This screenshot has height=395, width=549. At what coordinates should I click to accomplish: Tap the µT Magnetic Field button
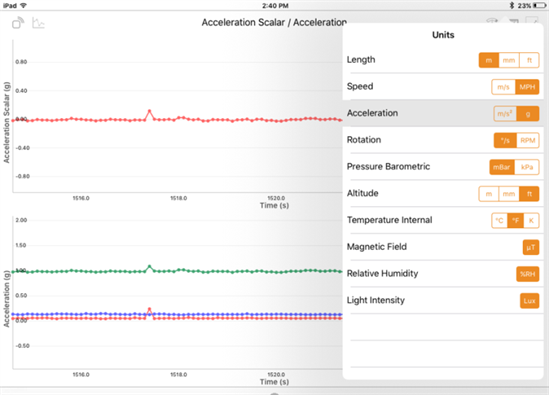[x=530, y=248]
